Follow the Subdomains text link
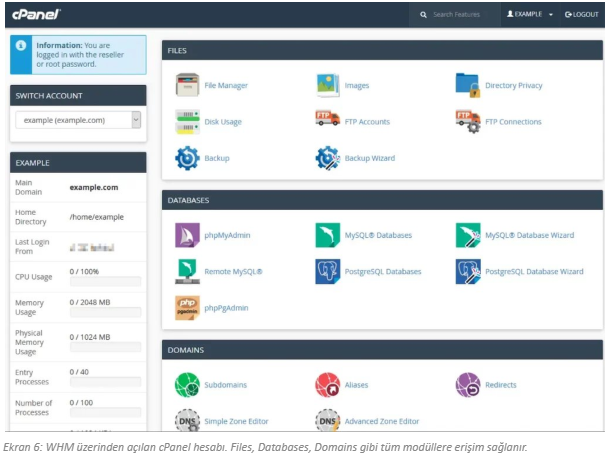 pos(226,385)
